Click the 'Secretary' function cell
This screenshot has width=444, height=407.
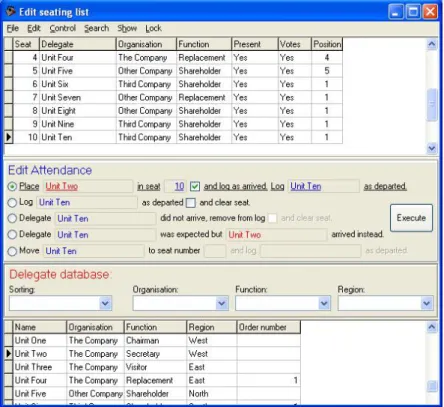[155, 354]
